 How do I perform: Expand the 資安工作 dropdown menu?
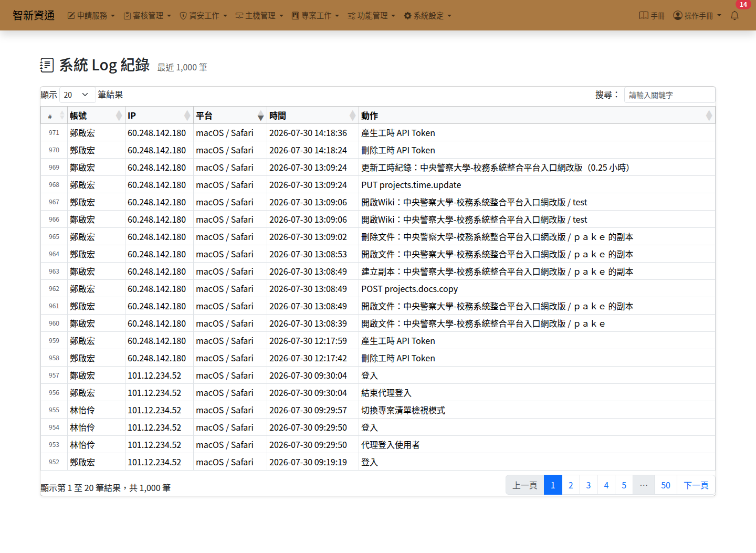pos(204,16)
